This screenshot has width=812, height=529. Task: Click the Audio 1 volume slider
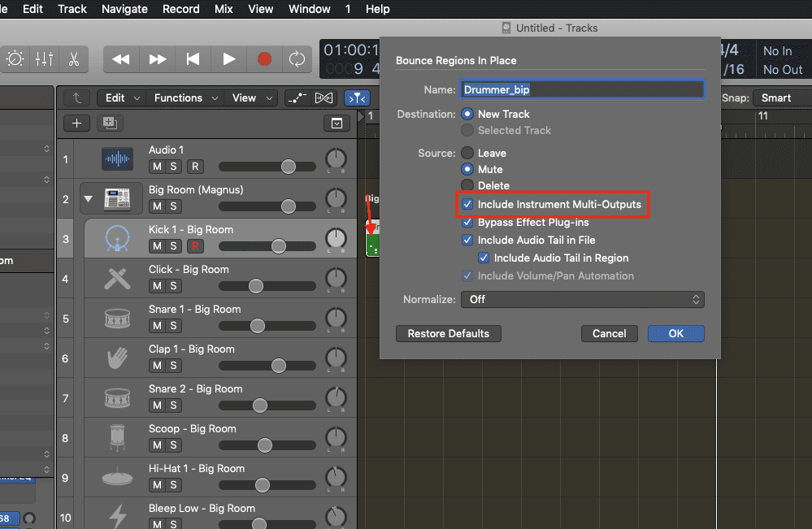click(x=267, y=167)
